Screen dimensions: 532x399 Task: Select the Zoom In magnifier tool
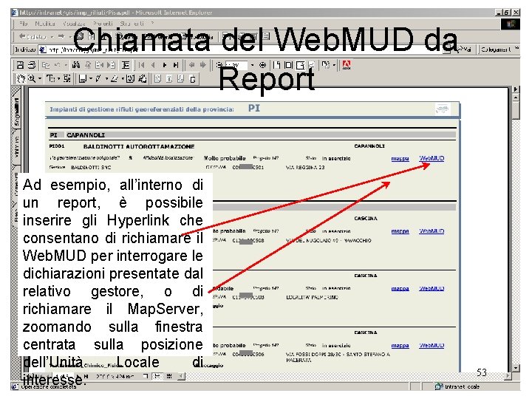[x=32, y=79]
